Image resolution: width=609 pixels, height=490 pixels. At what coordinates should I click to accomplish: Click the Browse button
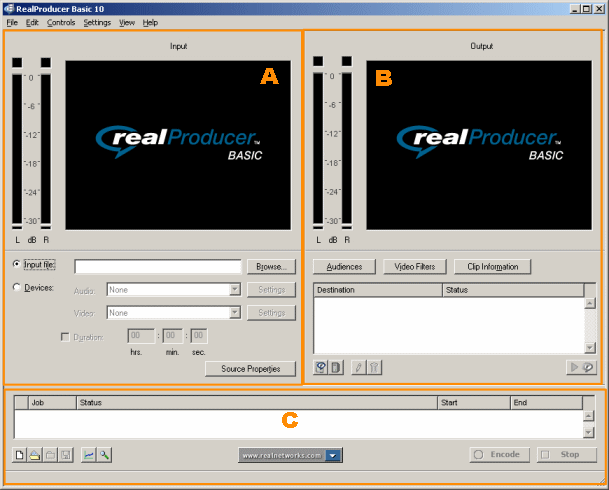coord(271,267)
